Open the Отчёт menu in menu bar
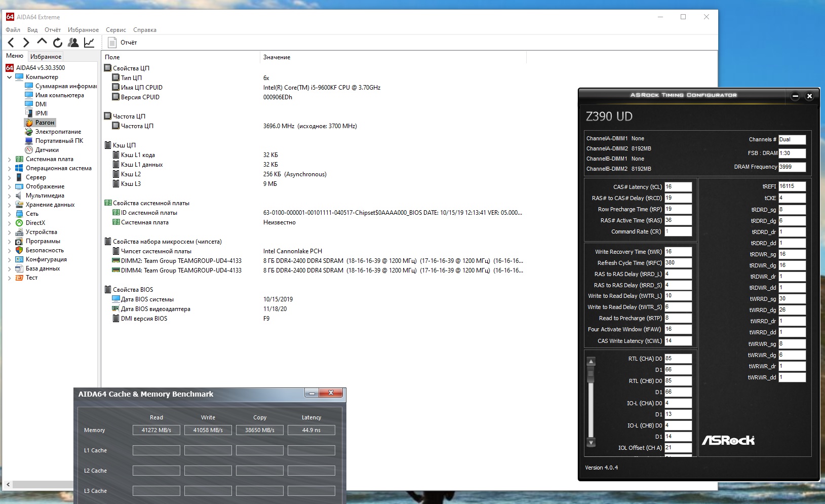Screen dimensions: 825x504 pyautogui.click(x=53, y=30)
